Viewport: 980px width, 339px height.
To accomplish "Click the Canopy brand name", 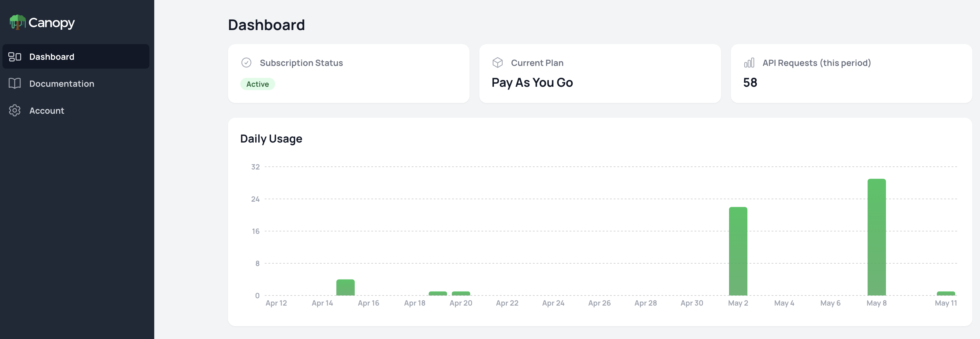I will 51,23.
